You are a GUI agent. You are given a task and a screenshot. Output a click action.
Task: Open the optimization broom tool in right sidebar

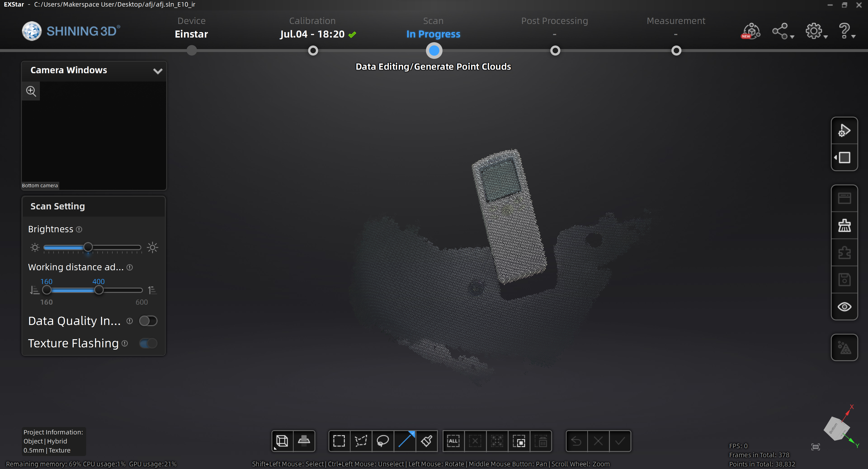[x=844, y=225]
